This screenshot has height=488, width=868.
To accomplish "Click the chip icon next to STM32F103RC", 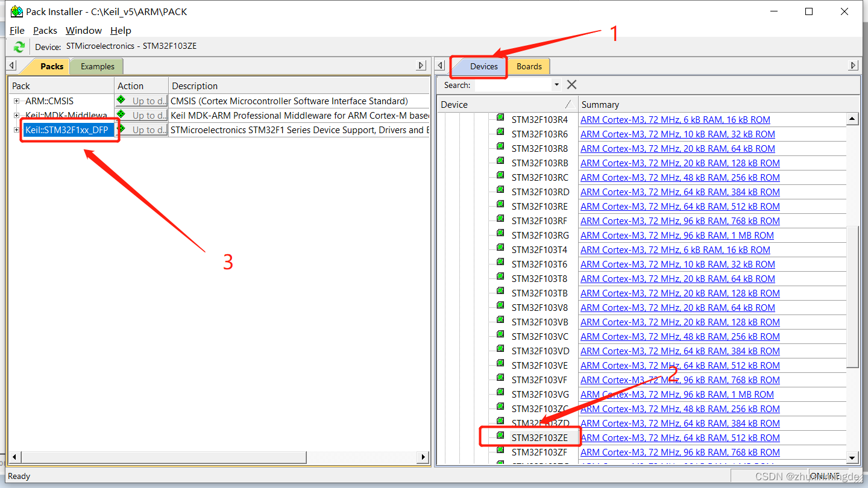I will [x=500, y=176].
